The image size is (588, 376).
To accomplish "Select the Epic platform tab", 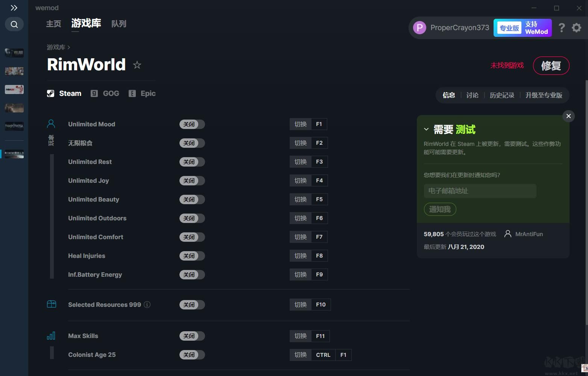I will tap(142, 94).
